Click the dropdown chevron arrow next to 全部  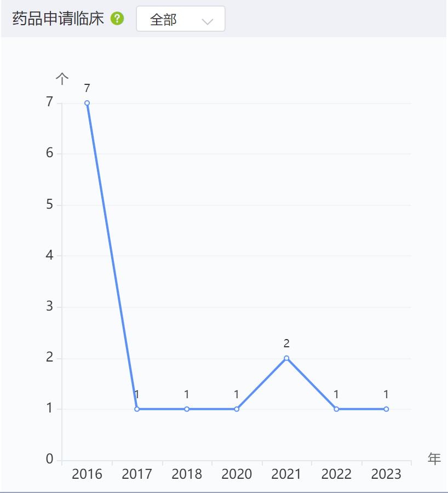tap(208, 21)
